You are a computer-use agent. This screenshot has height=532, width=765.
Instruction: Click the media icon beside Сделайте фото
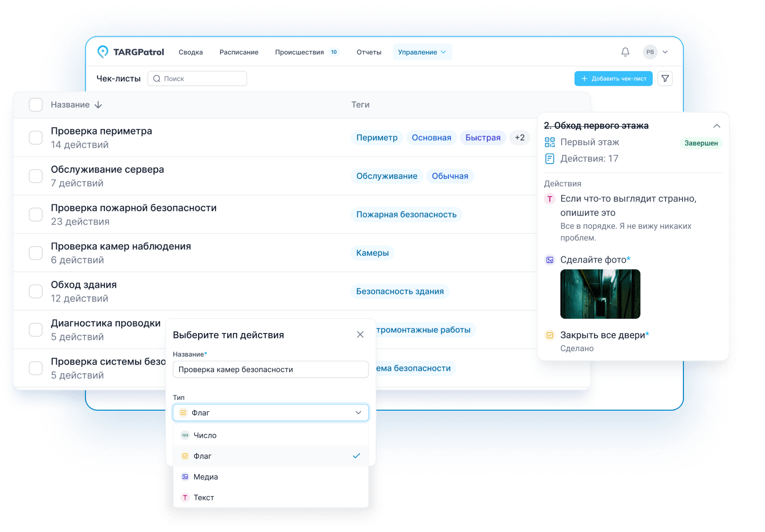pyautogui.click(x=549, y=260)
